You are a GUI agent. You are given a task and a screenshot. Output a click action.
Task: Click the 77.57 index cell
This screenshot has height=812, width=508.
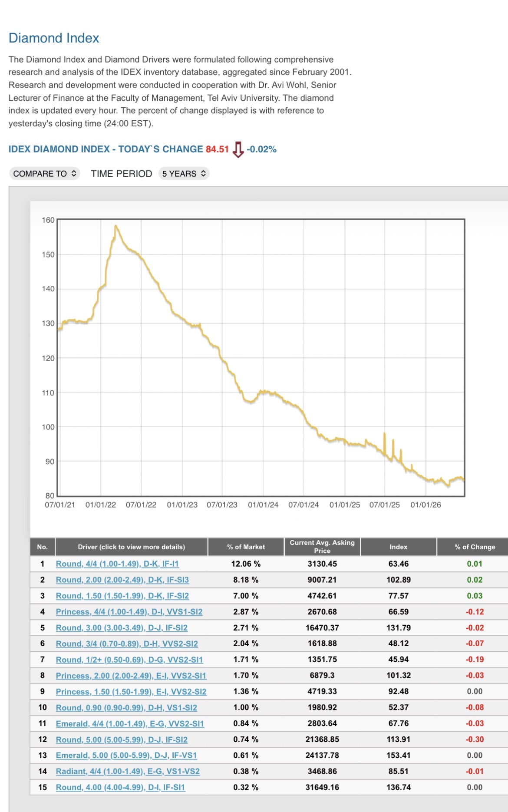[x=399, y=596]
